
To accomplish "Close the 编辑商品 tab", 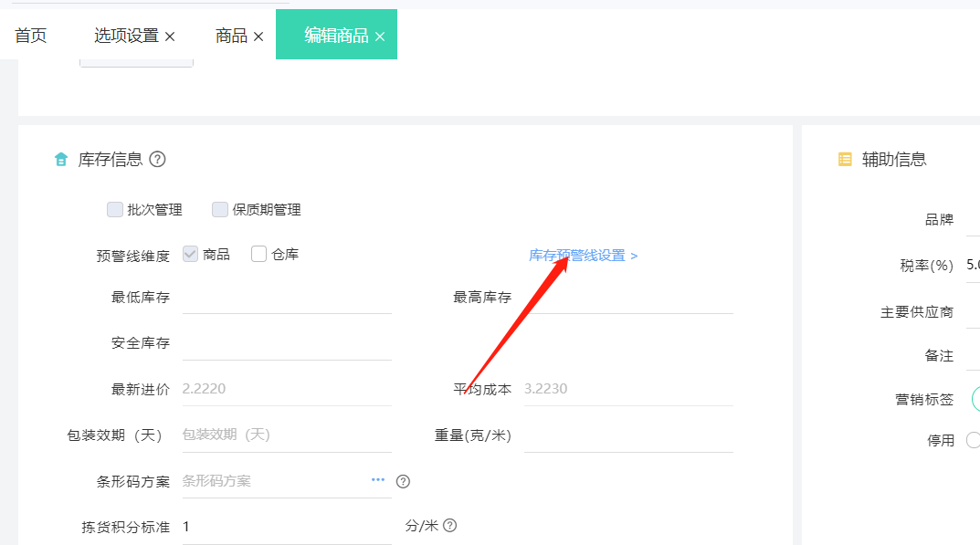I will [x=379, y=35].
